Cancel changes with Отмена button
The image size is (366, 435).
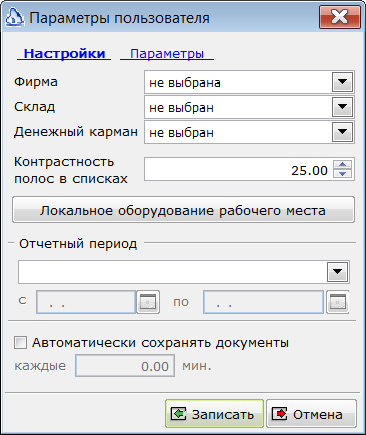[311, 414]
